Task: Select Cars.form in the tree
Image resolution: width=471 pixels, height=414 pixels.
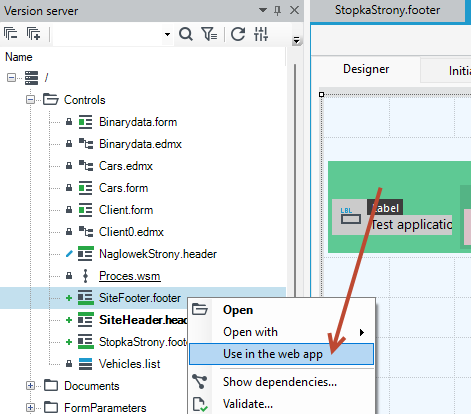Action: tap(123, 188)
